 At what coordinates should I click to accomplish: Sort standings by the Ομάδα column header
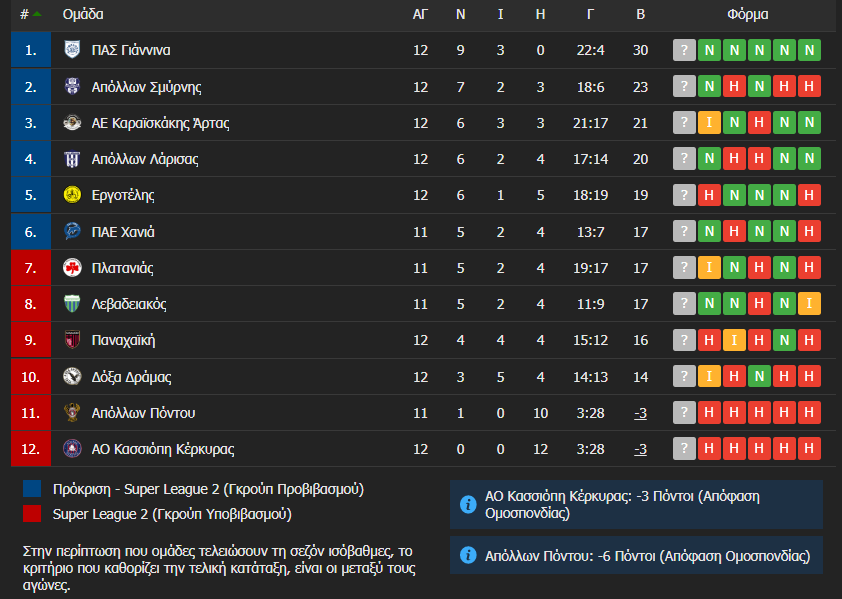tap(82, 15)
